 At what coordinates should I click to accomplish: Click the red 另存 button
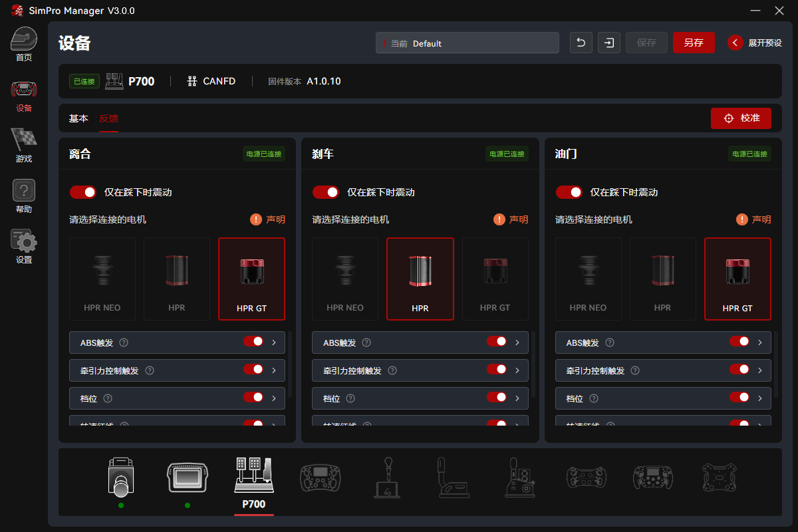click(x=694, y=43)
